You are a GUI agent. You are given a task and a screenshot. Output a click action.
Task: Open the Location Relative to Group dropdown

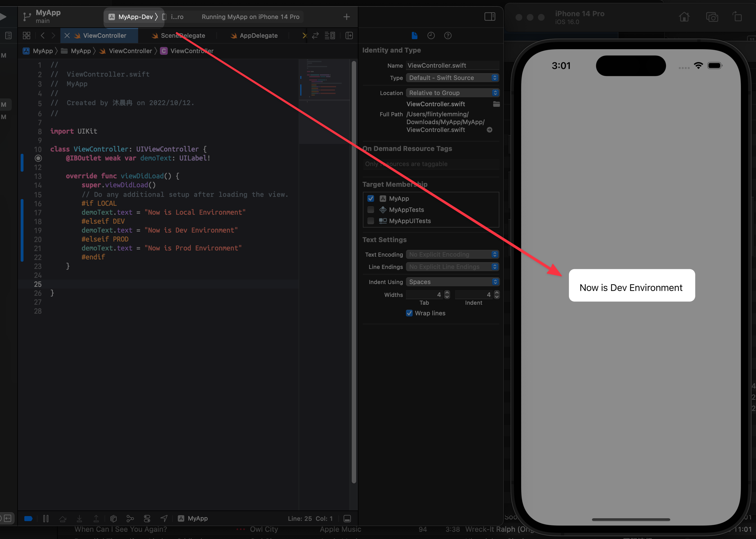(452, 93)
